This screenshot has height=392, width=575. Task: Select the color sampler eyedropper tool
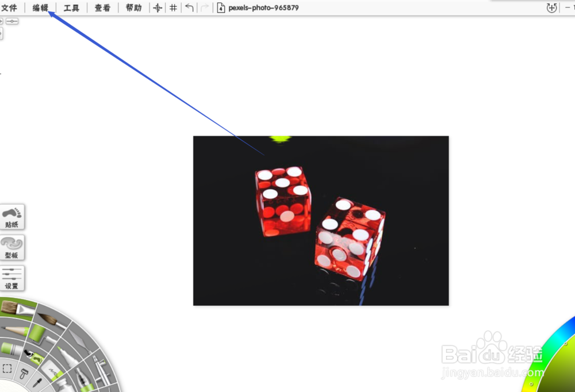point(37,382)
